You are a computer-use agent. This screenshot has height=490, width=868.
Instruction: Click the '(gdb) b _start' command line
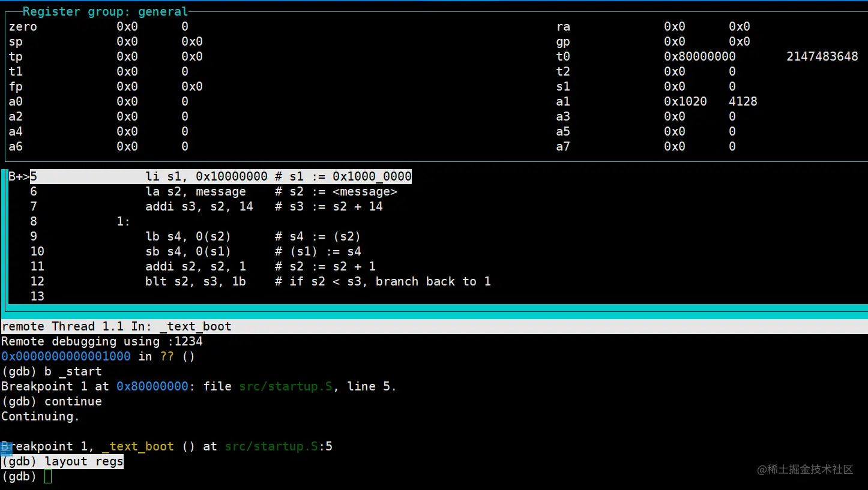click(52, 371)
